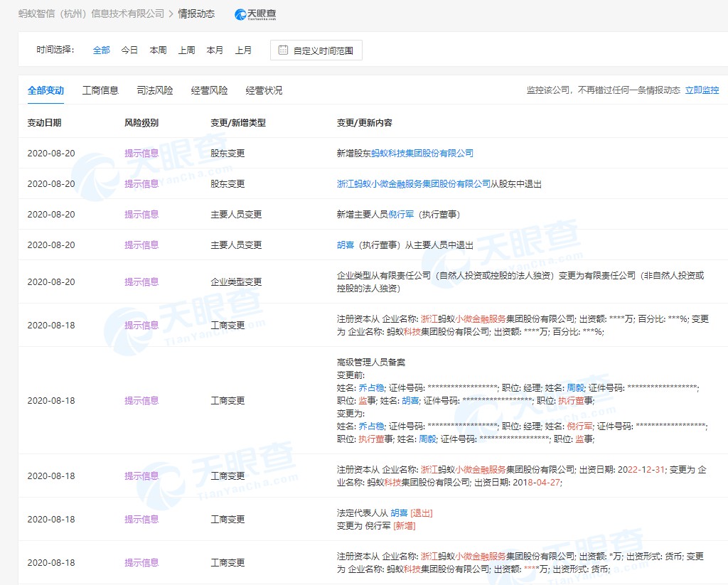
Task: Click 提示信息 in the 高级管理人员备案 row
Action: point(141,401)
